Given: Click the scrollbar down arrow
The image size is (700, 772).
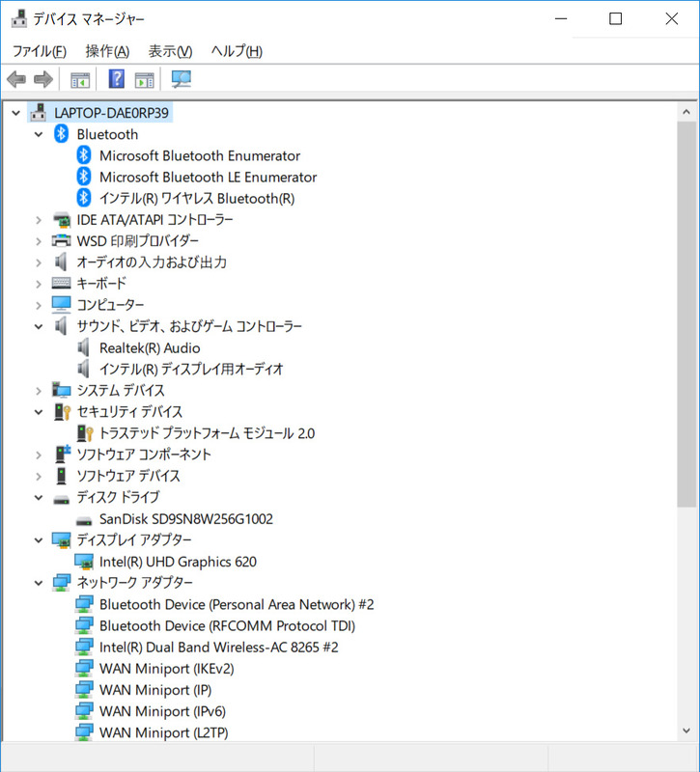Looking at the screenshot, I should click(686, 731).
